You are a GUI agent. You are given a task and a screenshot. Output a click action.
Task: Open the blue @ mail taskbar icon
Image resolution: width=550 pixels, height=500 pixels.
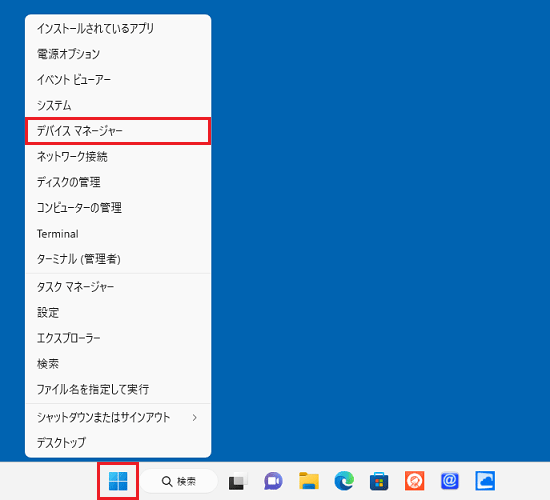(x=450, y=481)
